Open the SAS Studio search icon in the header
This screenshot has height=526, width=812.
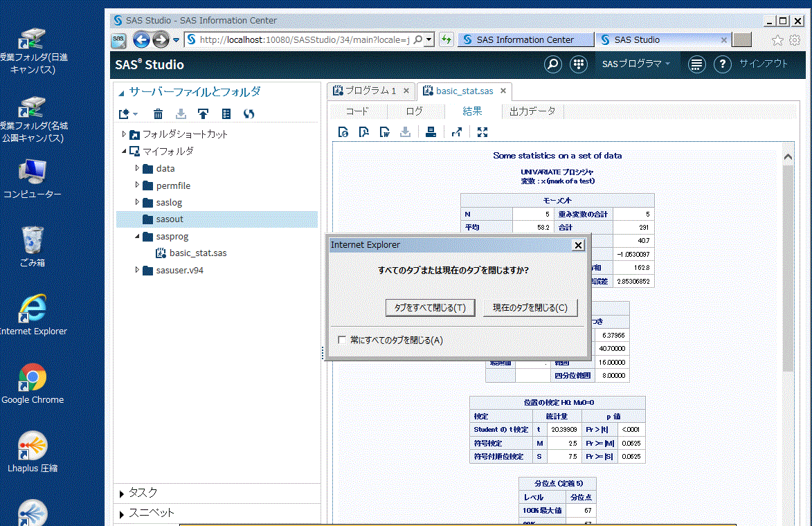coord(553,64)
